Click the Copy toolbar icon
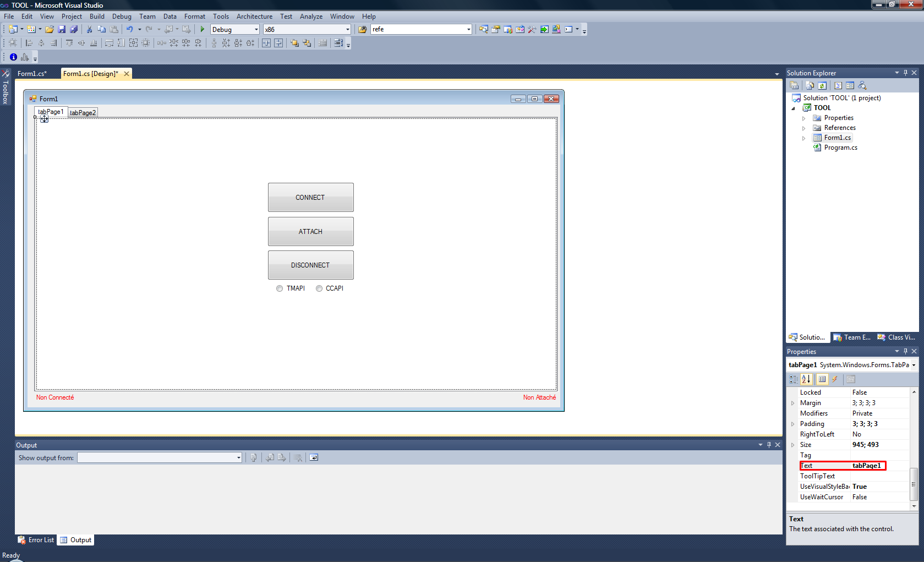The height and width of the screenshot is (562, 924). [102, 29]
